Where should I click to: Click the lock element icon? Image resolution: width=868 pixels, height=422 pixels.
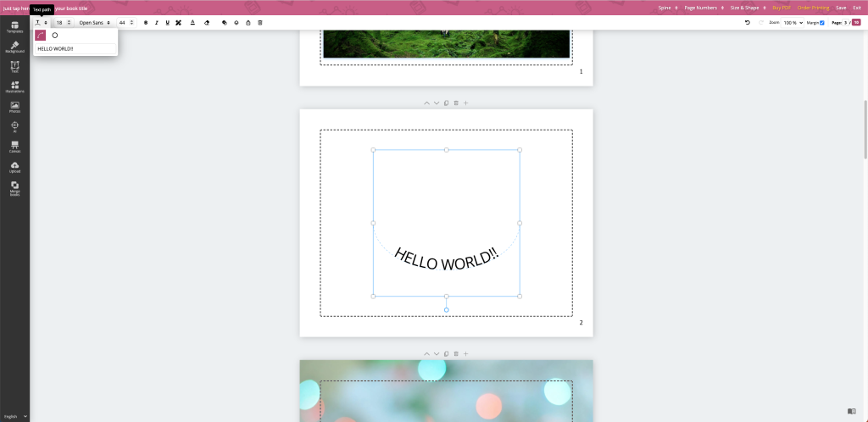[248, 23]
